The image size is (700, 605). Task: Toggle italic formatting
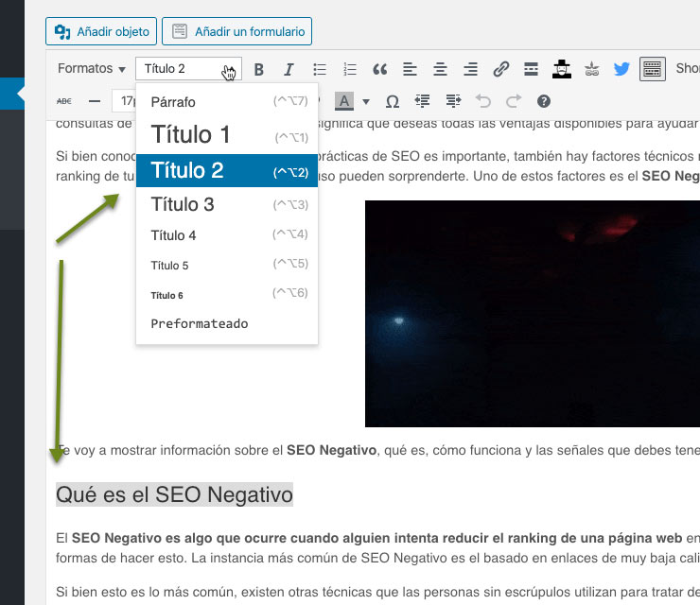point(289,69)
